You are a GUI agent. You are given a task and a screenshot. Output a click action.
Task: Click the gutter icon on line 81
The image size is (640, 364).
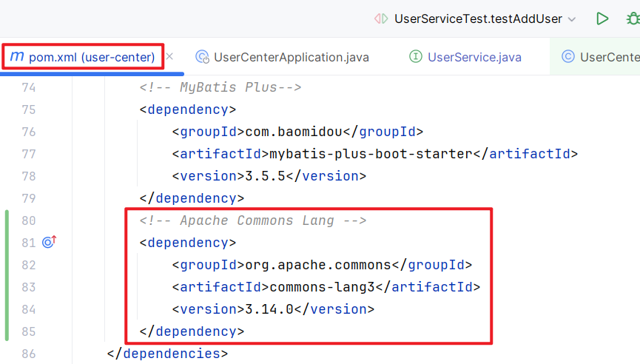coord(50,242)
